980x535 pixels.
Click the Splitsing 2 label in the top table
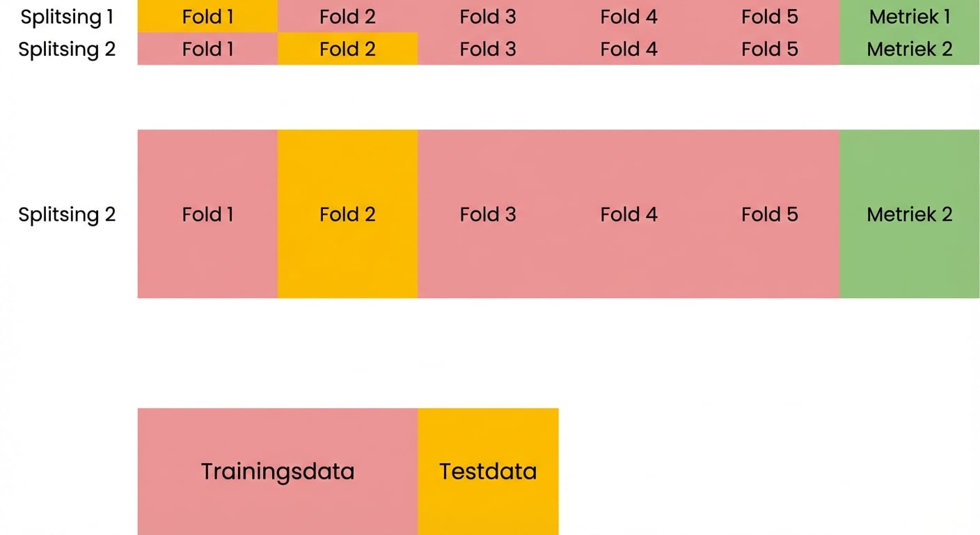coord(67,49)
